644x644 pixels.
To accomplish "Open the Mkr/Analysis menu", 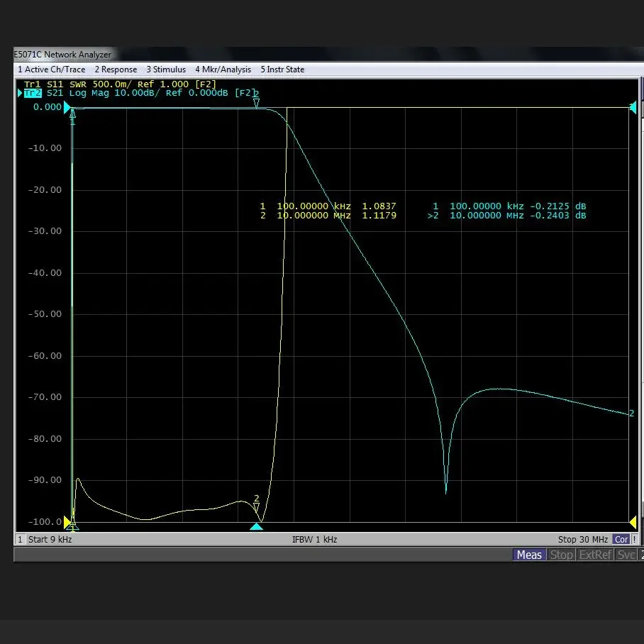I will pos(223,70).
